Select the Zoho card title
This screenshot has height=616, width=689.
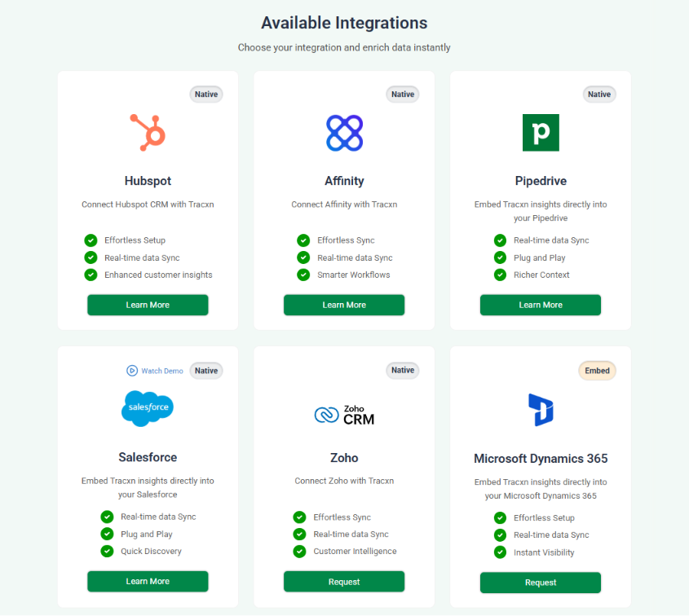point(344,458)
